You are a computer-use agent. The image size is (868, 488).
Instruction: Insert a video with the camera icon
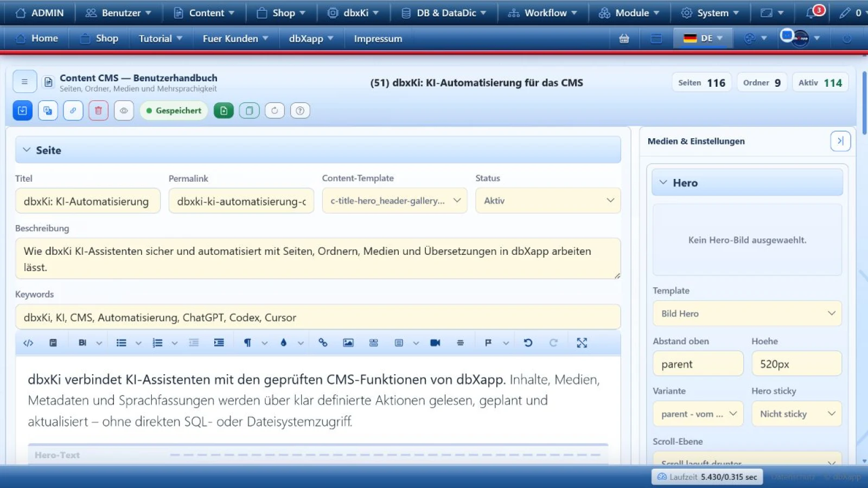point(435,343)
